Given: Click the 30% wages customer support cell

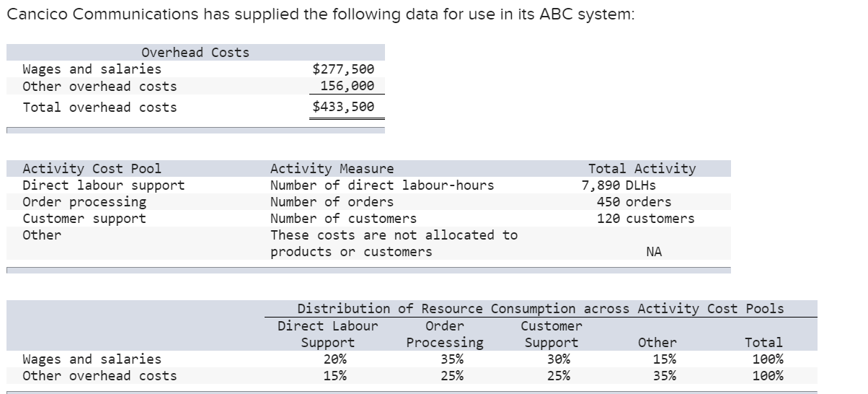Looking at the screenshot, I should [558, 359].
